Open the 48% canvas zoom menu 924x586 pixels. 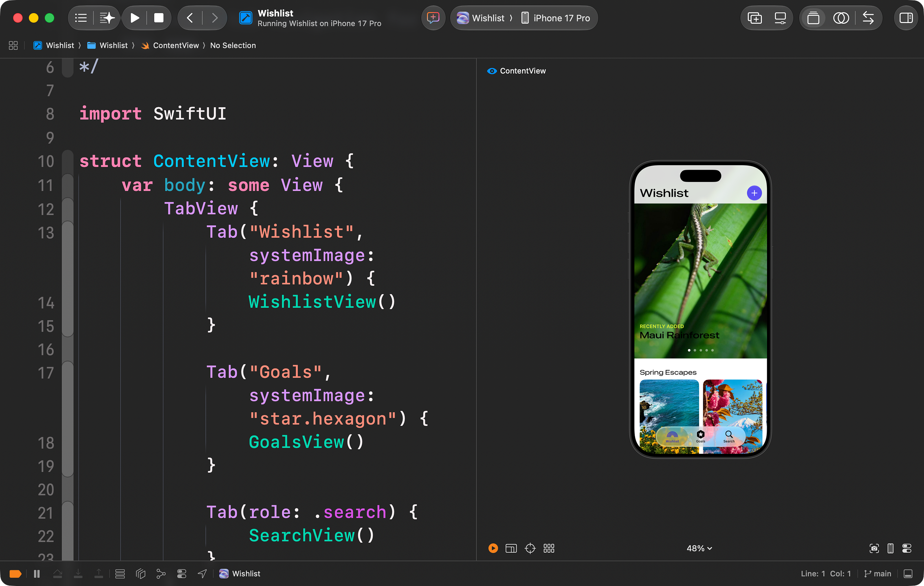[699, 548]
